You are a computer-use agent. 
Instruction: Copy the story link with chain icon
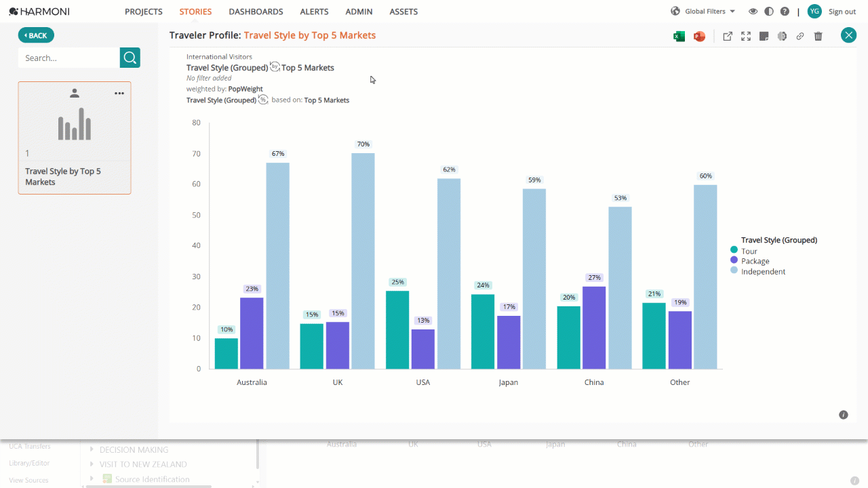coord(800,37)
